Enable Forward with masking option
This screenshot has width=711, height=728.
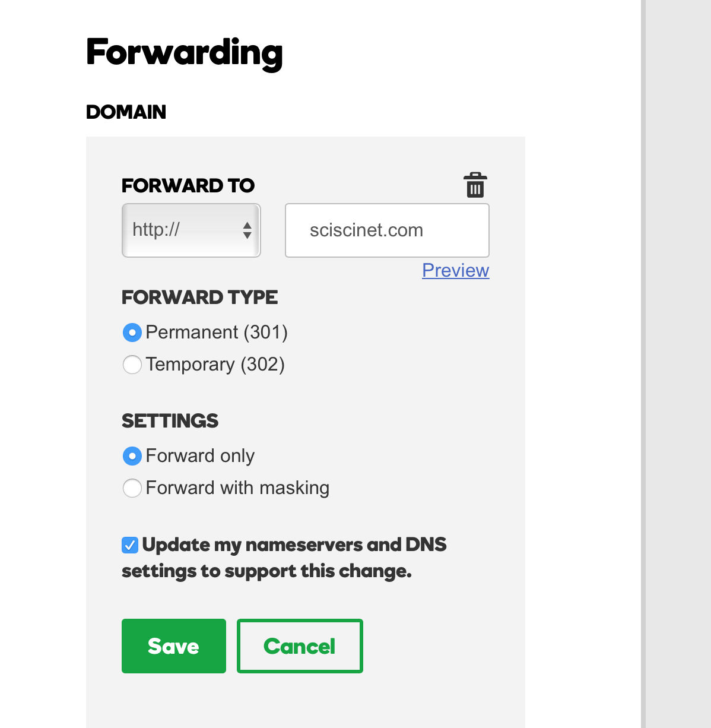[132, 488]
